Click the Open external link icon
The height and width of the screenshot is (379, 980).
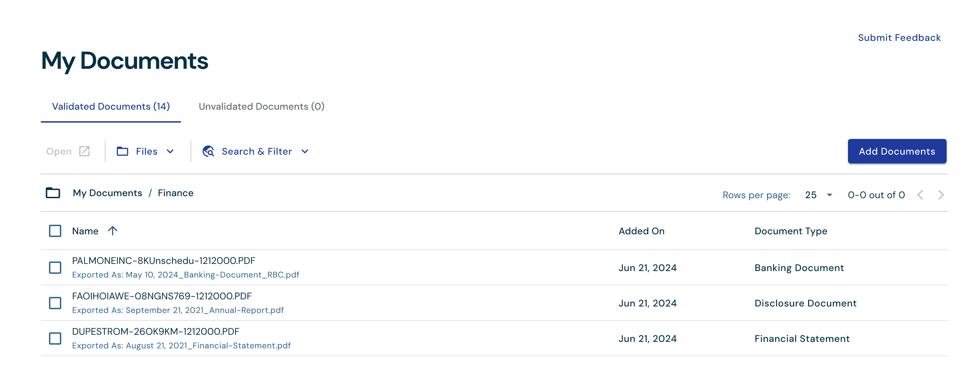[84, 151]
